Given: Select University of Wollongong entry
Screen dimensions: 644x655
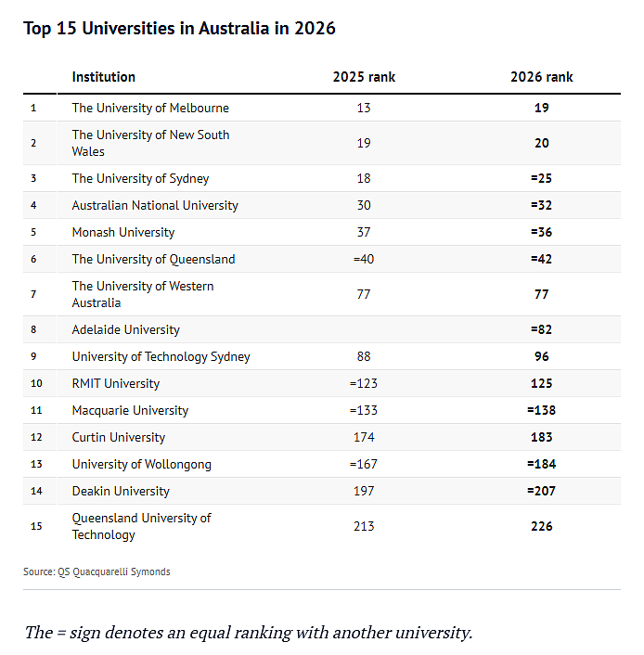Looking at the screenshot, I should tap(142, 464).
